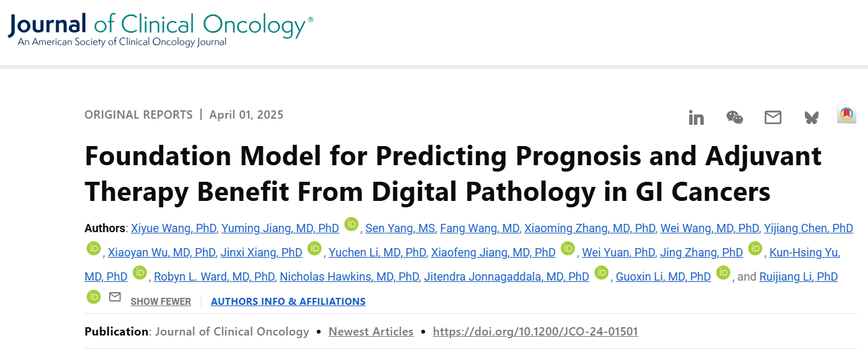This screenshot has width=868, height=354.
Task: Share article on LinkedIn
Action: [696, 117]
